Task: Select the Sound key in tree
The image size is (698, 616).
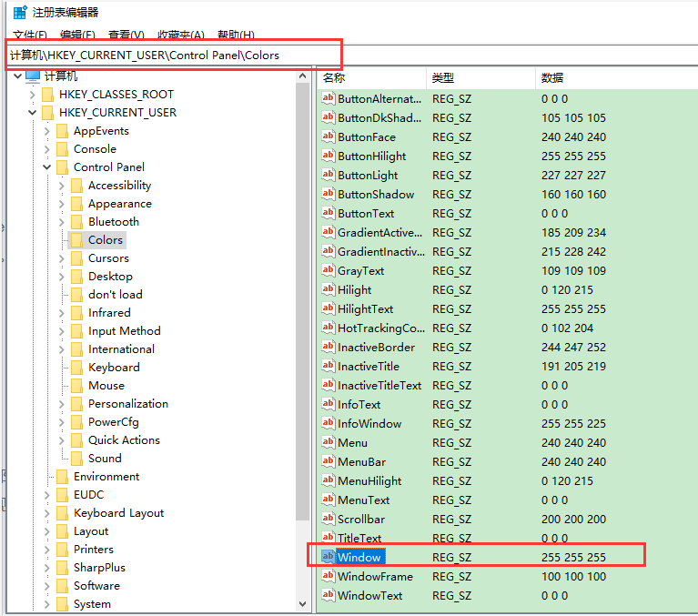Action: (105, 459)
